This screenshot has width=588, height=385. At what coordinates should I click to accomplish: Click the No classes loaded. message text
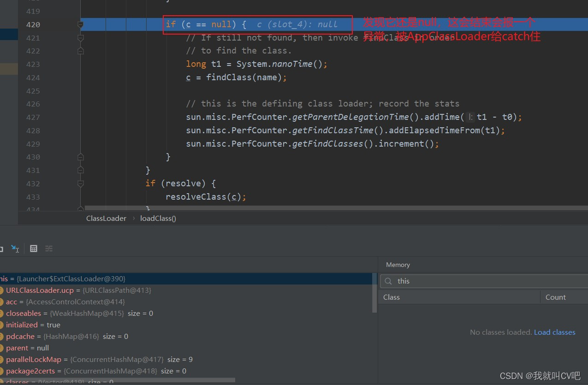pyautogui.click(x=501, y=332)
